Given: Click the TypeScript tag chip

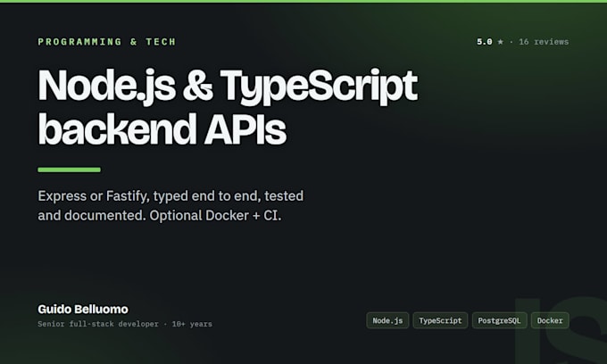Looking at the screenshot, I should [x=440, y=320].
